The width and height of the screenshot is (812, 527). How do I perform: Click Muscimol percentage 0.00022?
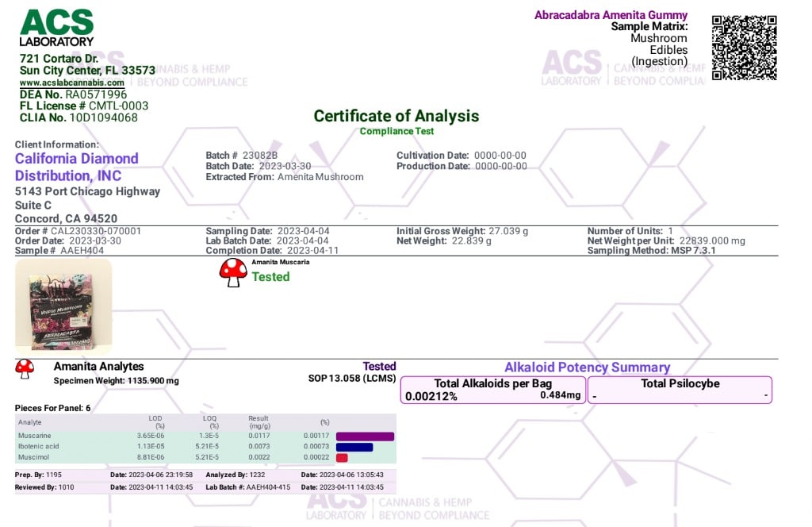click(316, 457)
